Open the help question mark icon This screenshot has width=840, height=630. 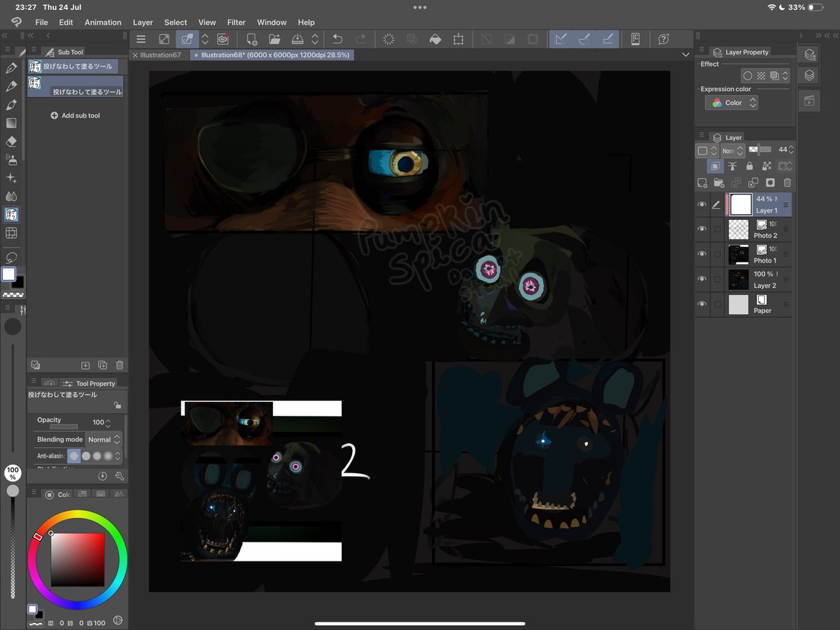pyautogui.click(x=664, y=39)
